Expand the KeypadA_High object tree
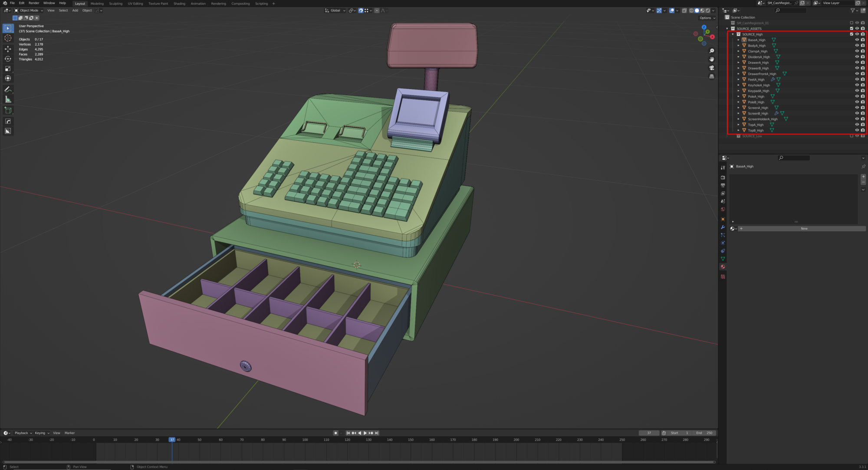 (x=738, y=91)
